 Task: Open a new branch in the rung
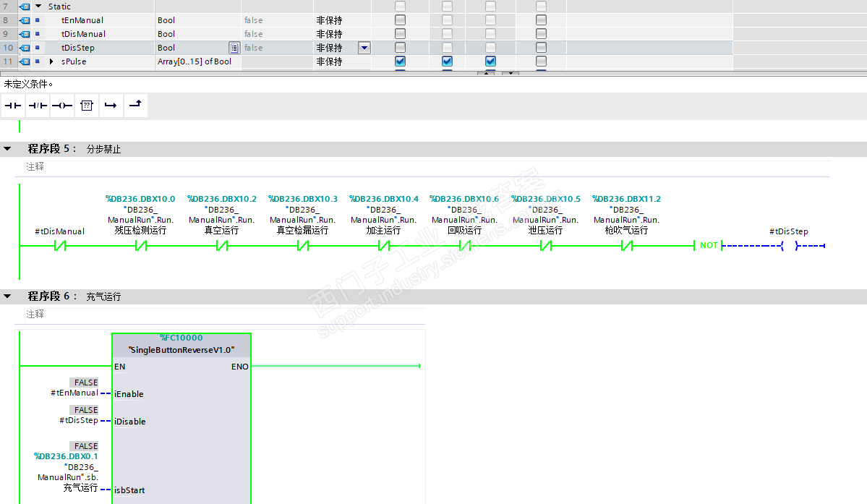coord(111,106)
